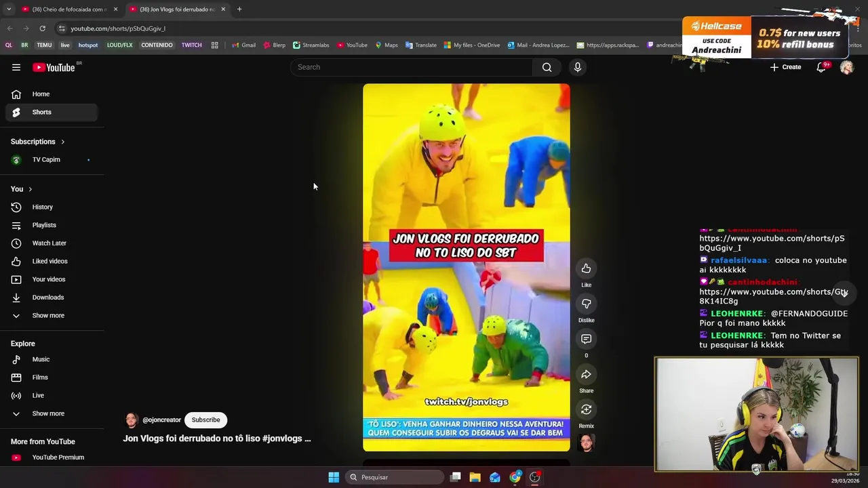Open the Blerp bookmark
This screenshot has height=488, width=868.
(274, 45)
